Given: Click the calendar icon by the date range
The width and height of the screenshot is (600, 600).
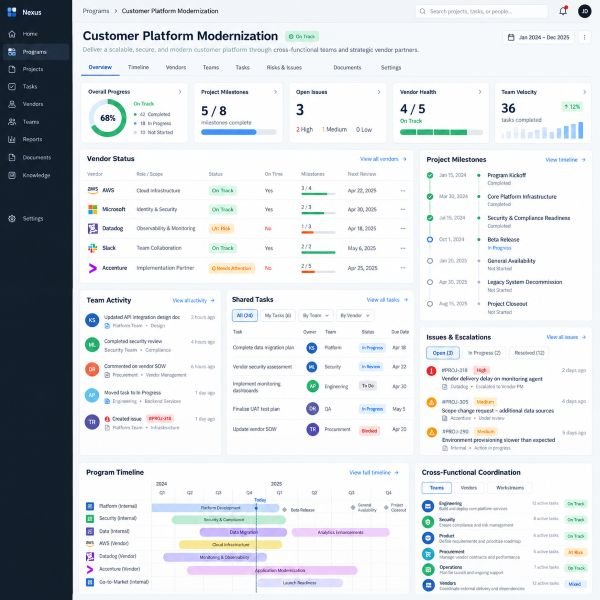Looking at the screenshot, I should pos(511,38).
